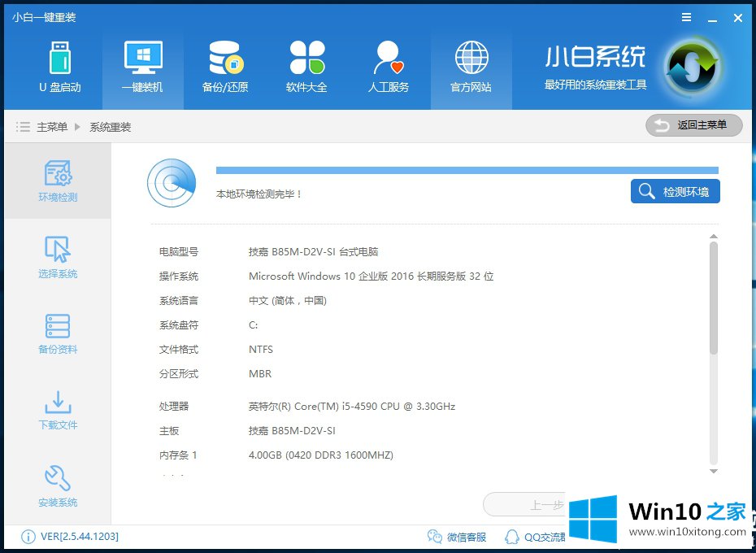Open 软件大全 software collection

(x=306, y=67)
